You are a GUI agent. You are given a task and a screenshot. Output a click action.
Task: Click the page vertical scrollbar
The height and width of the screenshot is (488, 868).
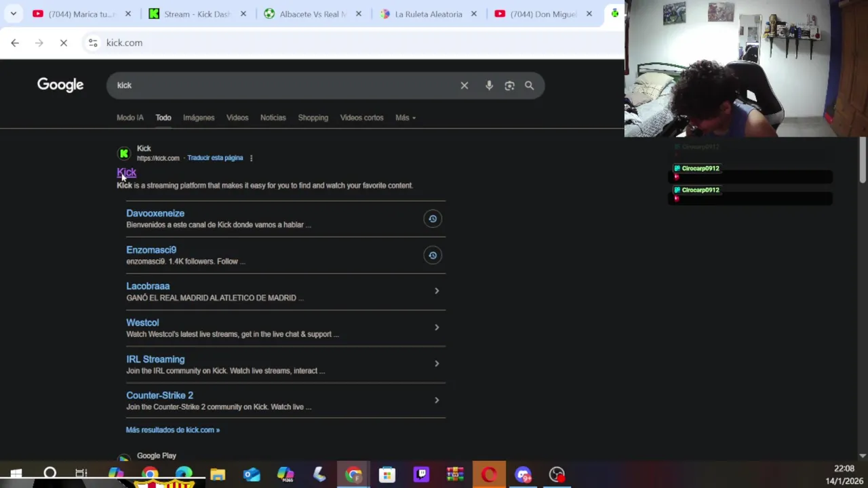coord(863,160)
